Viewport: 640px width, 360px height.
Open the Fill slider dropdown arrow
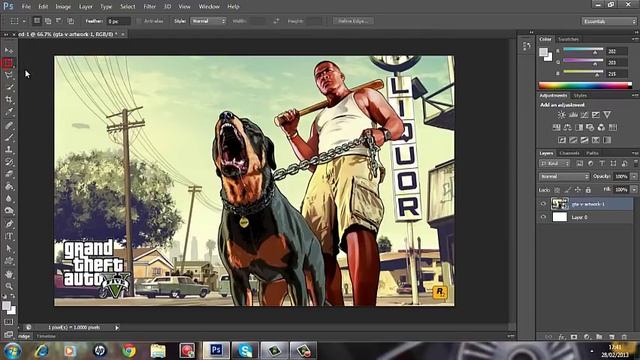pyautogui.click(x=634, y=190)
